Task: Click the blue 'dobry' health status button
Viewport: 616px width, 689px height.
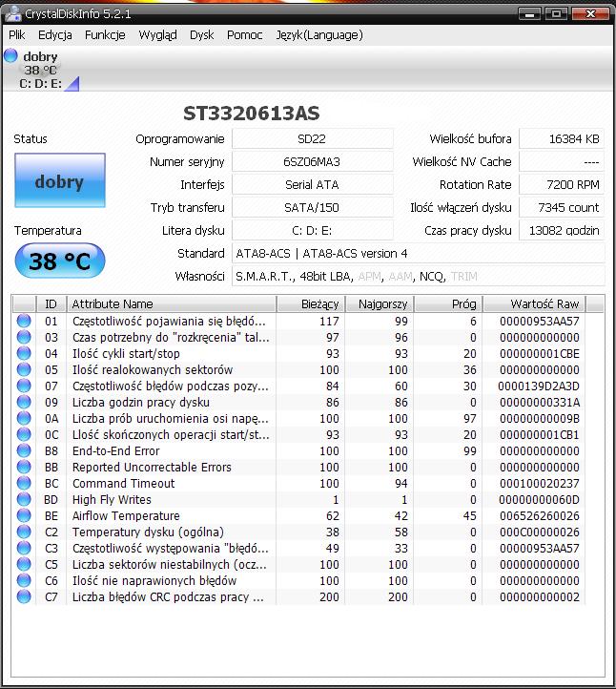Action: click(60, 180)
